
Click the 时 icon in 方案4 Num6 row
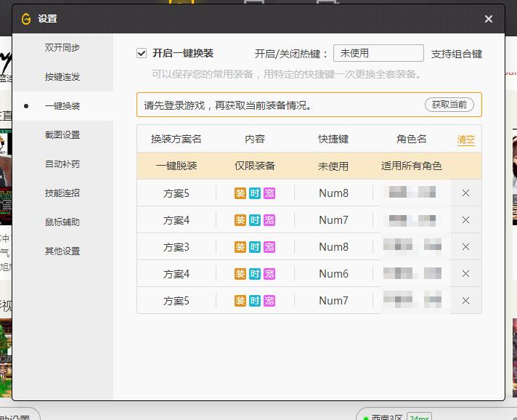tap(255, 274)
